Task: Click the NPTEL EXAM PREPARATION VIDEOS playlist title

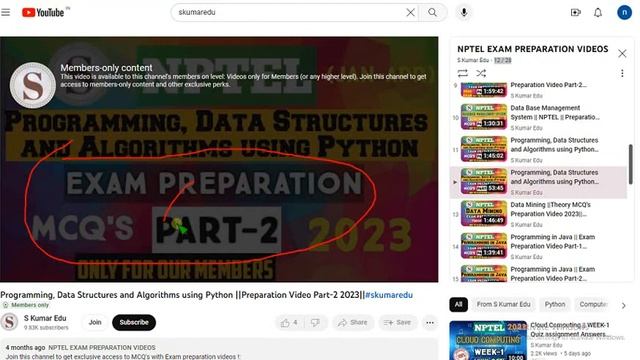Action: 533,49
